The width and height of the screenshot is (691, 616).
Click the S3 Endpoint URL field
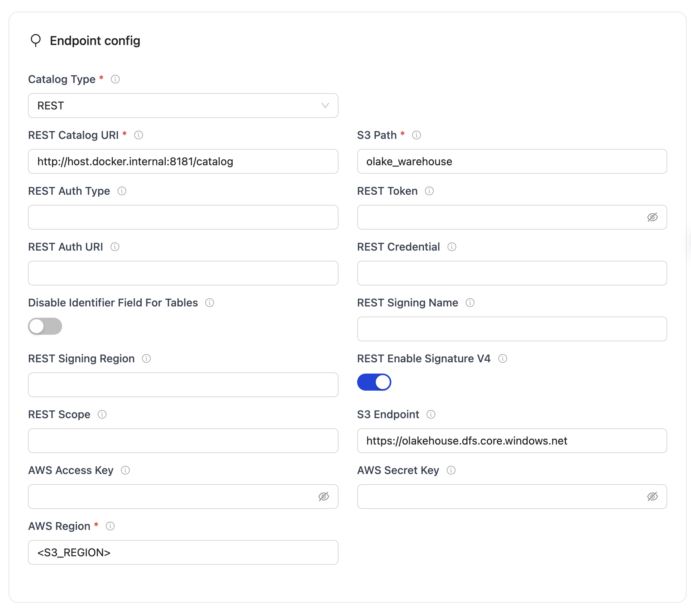512,441
